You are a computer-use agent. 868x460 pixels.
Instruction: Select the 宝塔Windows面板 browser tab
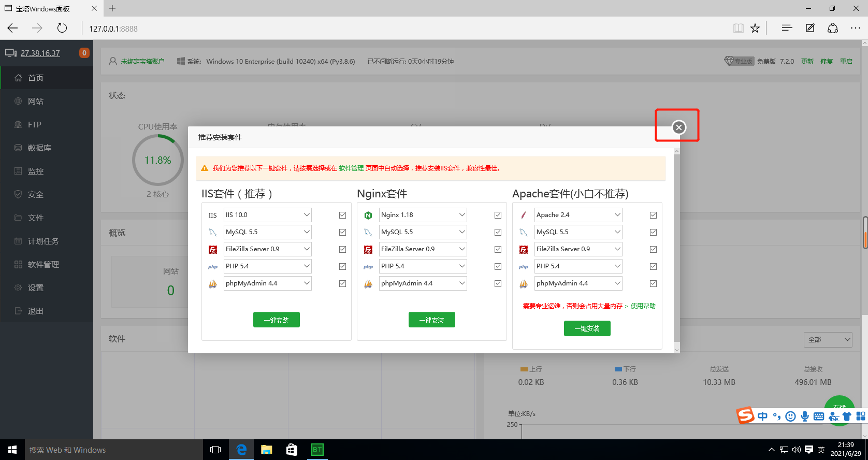tap(51, 8)
